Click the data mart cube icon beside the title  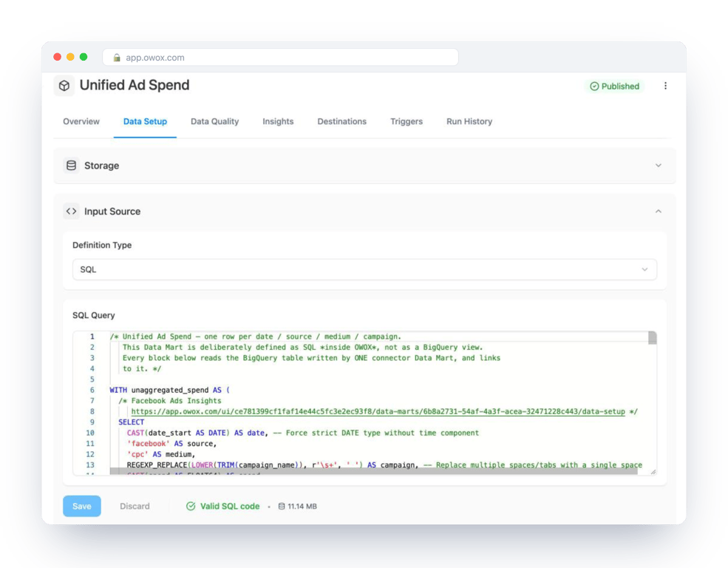pos(64,86)
